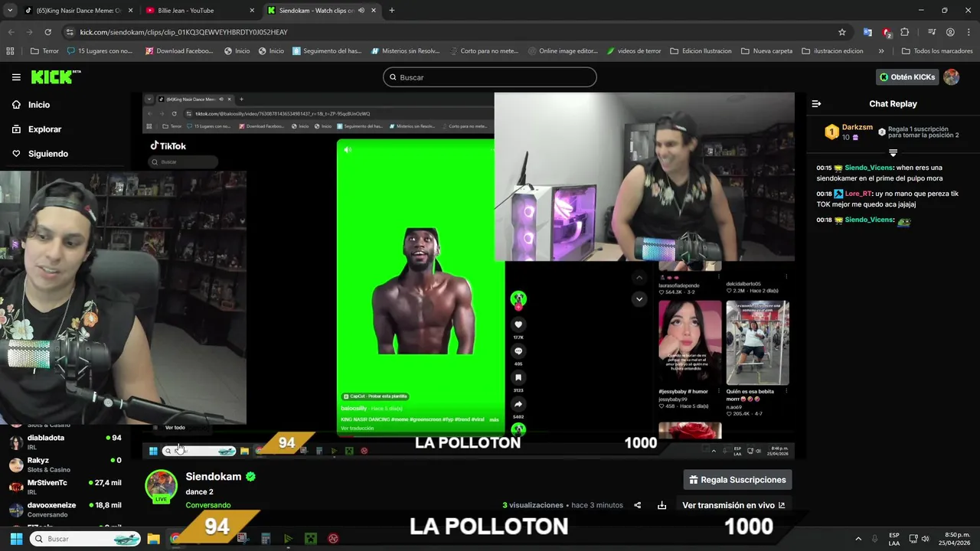The image size is (980, 551).
Task: Open Chrome three-dot menu
Action: 969,32
